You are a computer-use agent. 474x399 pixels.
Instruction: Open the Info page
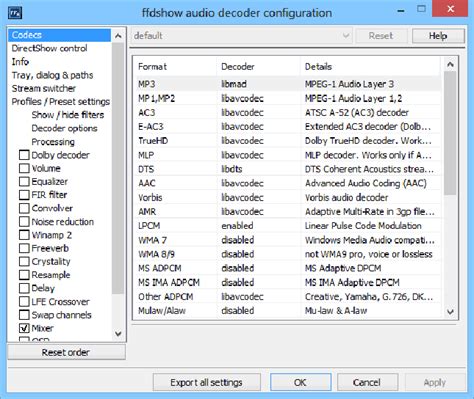(x=20, y=62)
